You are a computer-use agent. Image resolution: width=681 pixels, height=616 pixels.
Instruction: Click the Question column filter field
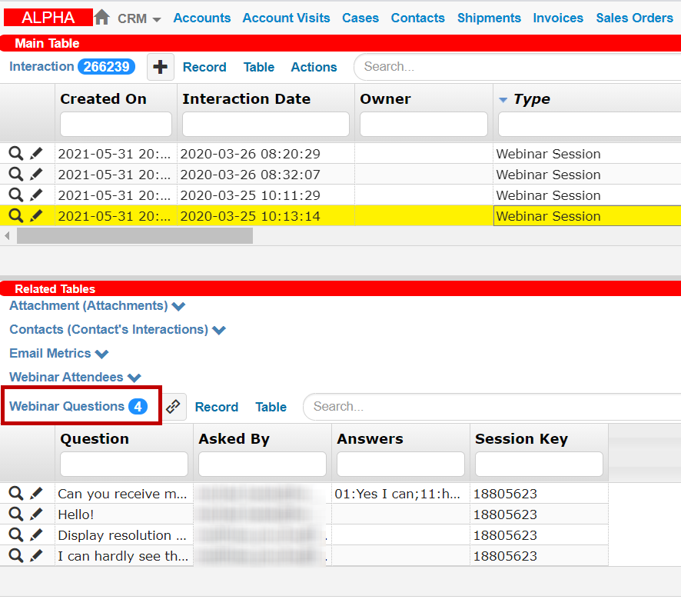124,464
